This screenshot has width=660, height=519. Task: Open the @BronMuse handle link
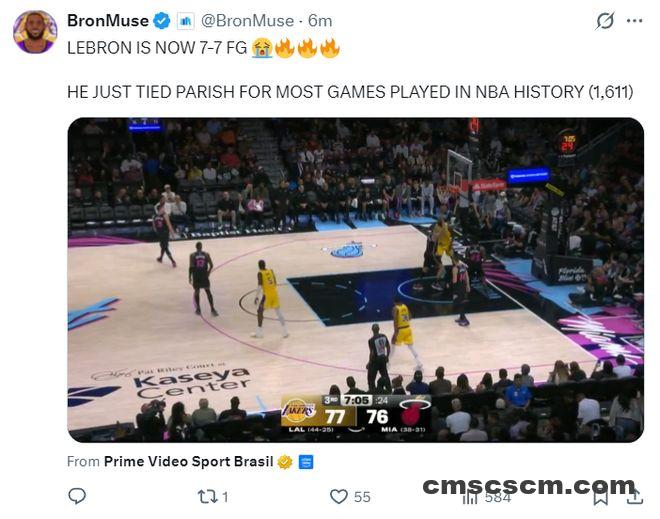tap(247, 21)
